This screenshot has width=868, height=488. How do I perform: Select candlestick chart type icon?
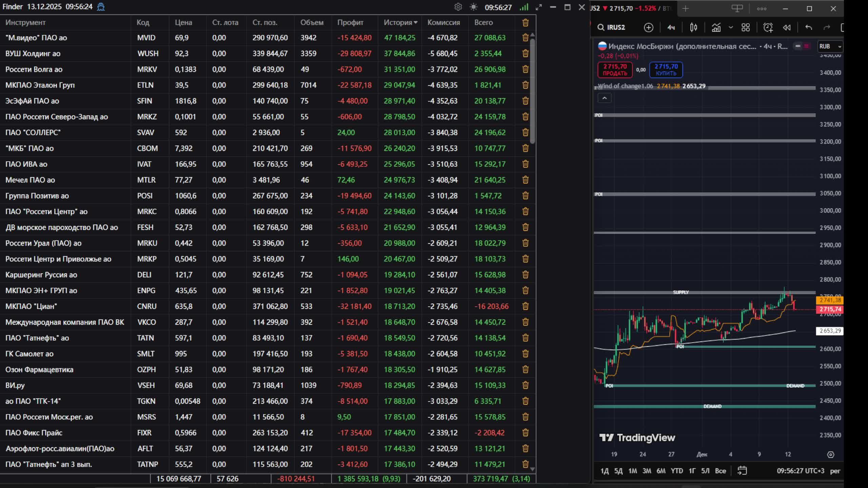coord(693,27)
